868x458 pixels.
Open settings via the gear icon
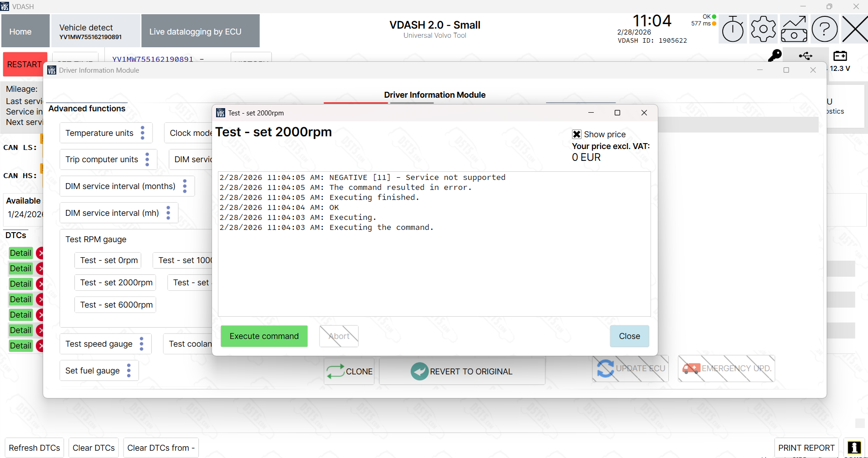point(763,30)
